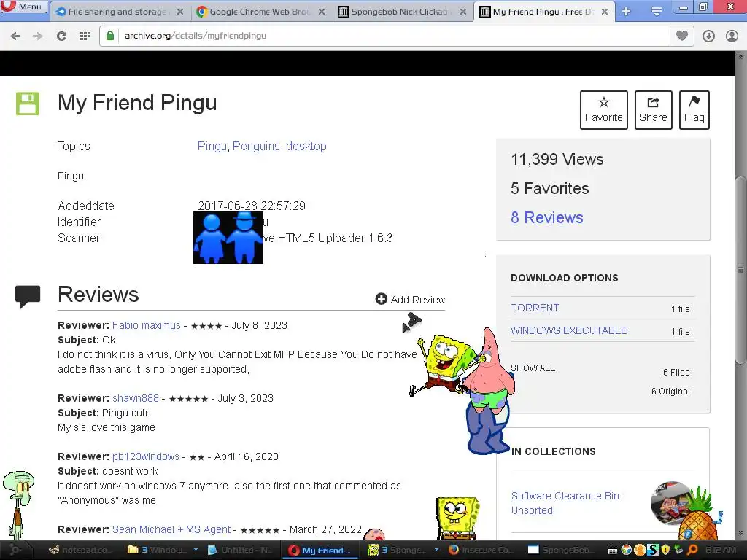Close the File sharing and storage tab

(180, 12)
